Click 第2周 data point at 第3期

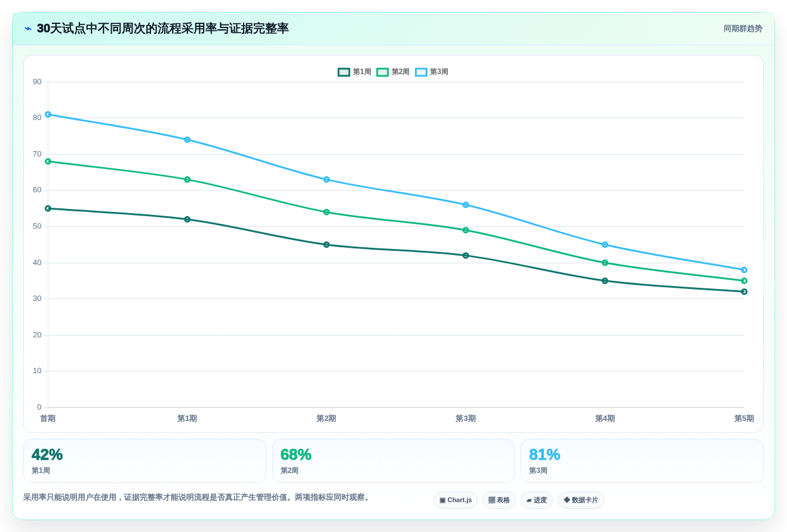466,230
